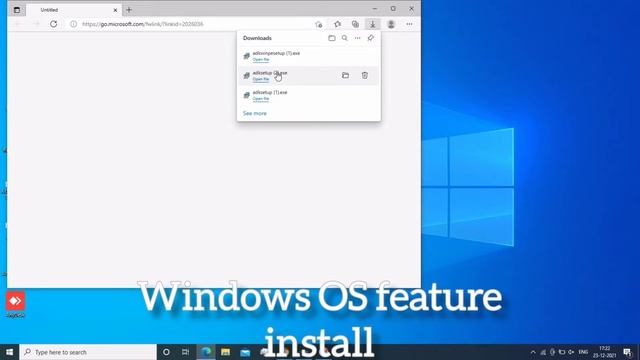The image size is (640, 360).
Task: Close the Untitled tab
Action: tap(115, 10)
